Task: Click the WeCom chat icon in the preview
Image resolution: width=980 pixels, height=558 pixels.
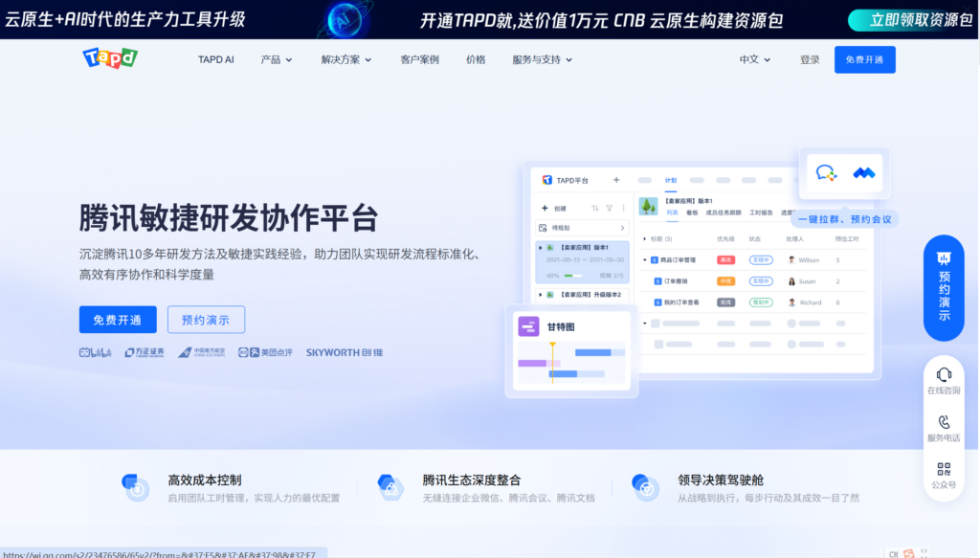Action: (826, 173)
